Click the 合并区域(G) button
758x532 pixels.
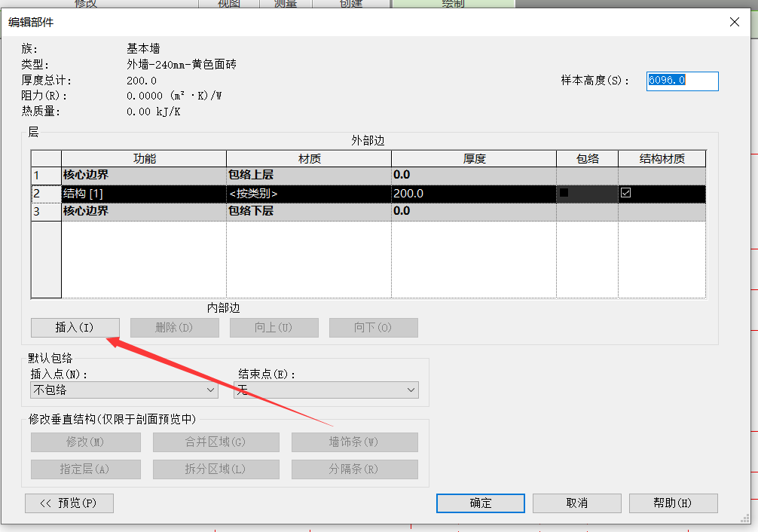215,442
